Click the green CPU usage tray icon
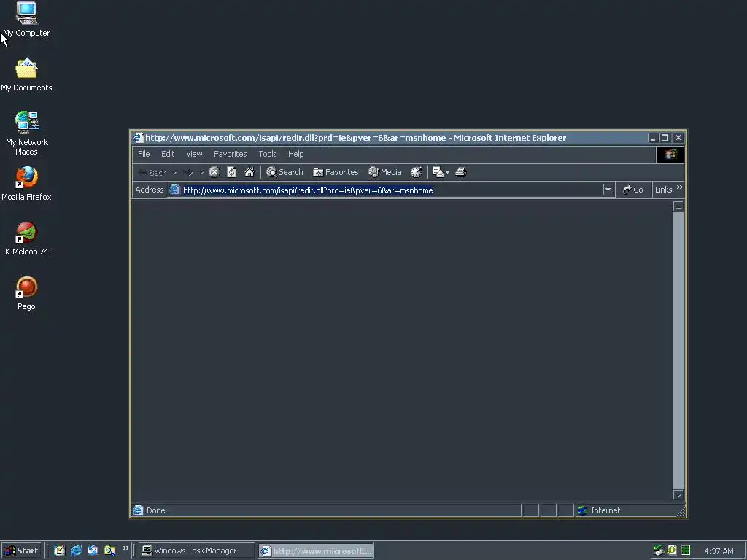 click(686, 551)
